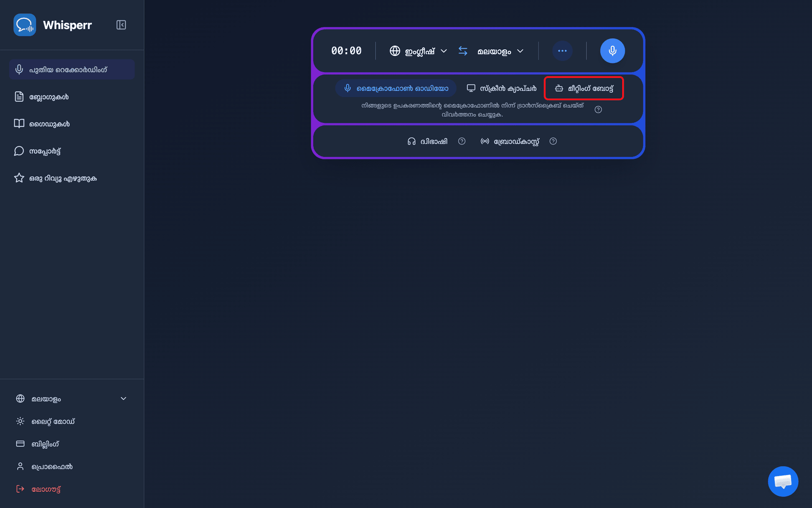The height and width of the screenshot is (508, 812).
Task: Select the സ്ക്രീൻ ക്യാപ്ചർ tab
Action: pos(501,88)
